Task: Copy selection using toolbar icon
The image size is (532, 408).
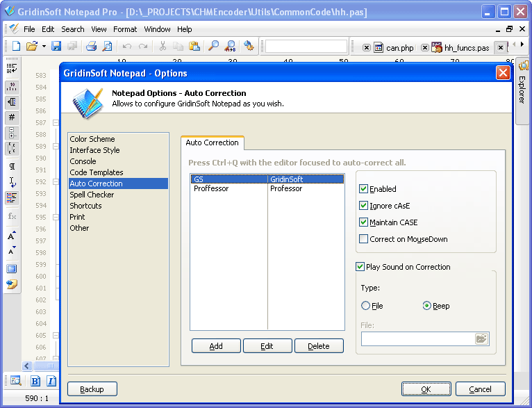Action: coord(178,46)
